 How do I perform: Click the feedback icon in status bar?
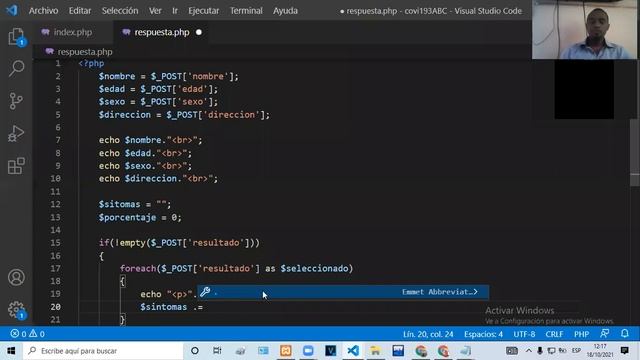click(x=604, y=333)
